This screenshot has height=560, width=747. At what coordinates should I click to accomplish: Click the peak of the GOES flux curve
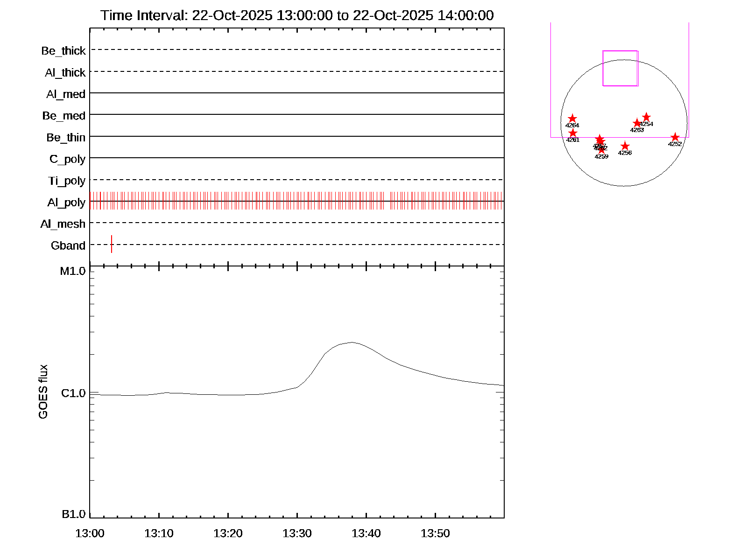click(x=352, y=342)
